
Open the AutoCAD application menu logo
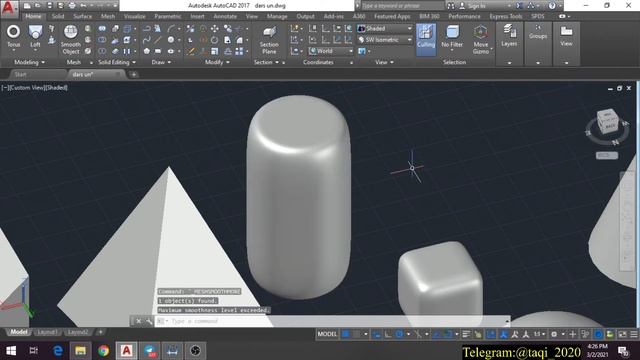click(x=9, y=8)
